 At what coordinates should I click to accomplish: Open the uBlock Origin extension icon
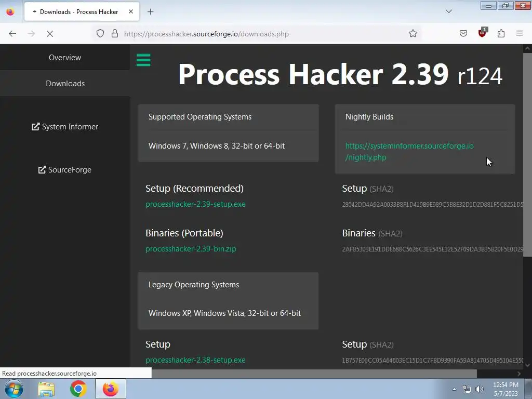[483, 33]
